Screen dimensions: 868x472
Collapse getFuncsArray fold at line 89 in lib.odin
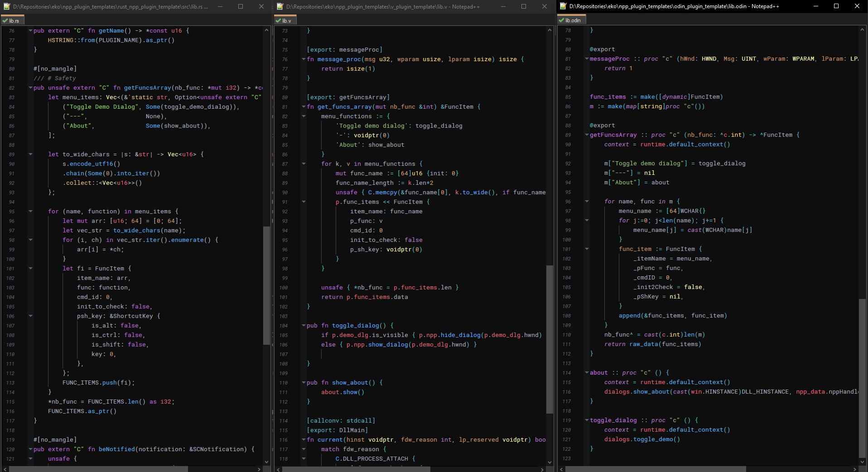click(x=587, y=135)
